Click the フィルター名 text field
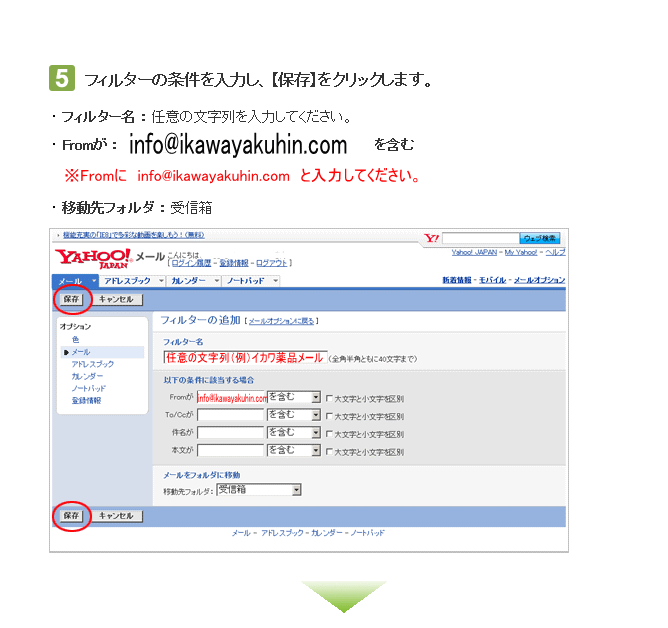The width and height of the screenshot is (668, 628). pyautogui.click(x=245, y=357)
